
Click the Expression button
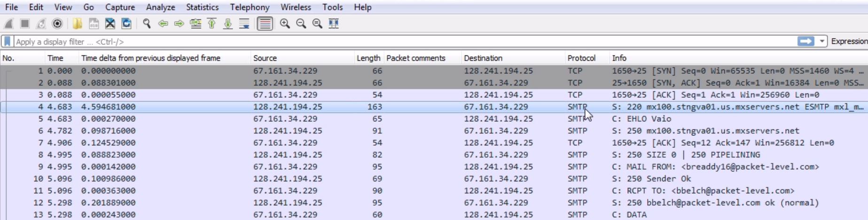pos(849,41)
